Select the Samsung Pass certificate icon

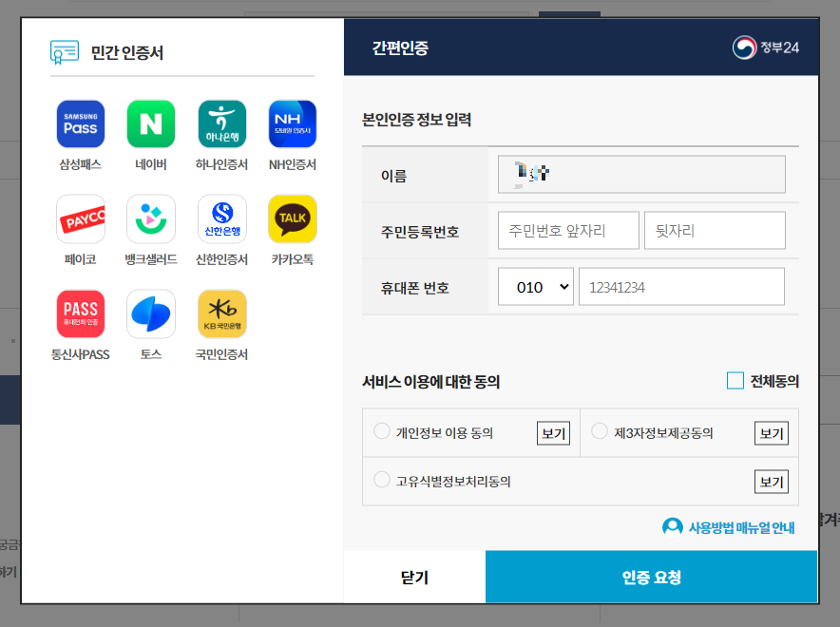coord(81,123)
